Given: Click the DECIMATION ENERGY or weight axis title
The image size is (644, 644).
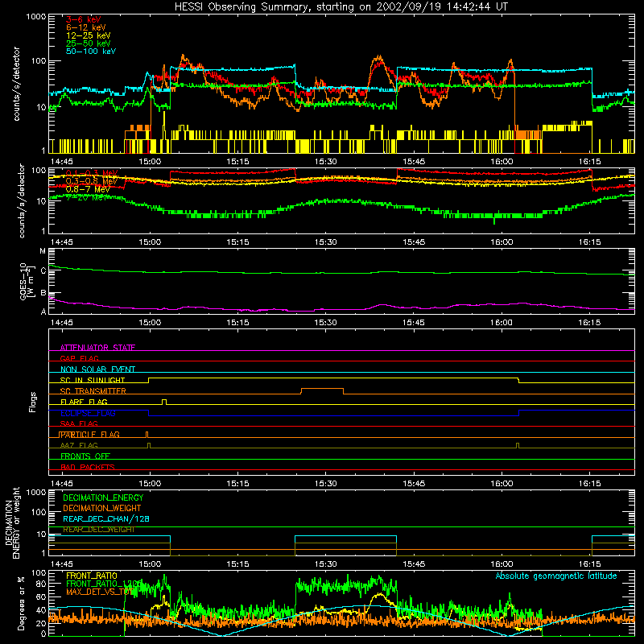Looking at the screenshot, I should (x=12, y=522).
